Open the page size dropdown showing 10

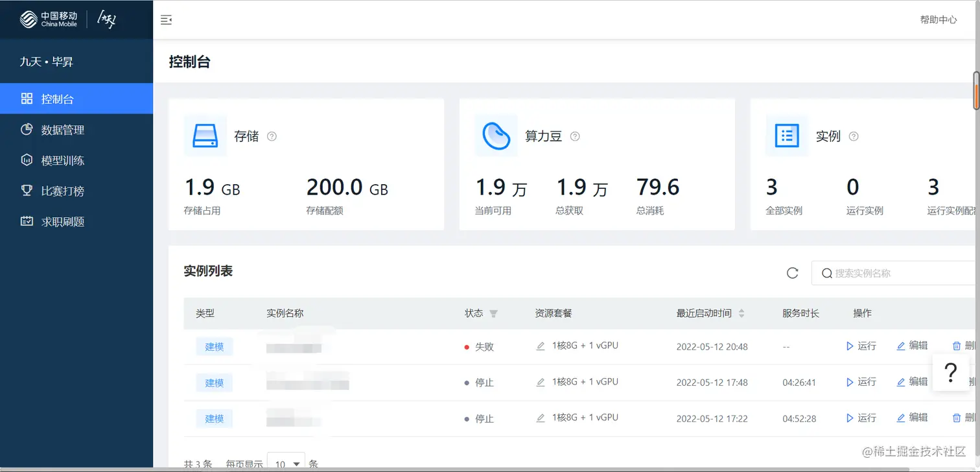[x=286, y=464]
